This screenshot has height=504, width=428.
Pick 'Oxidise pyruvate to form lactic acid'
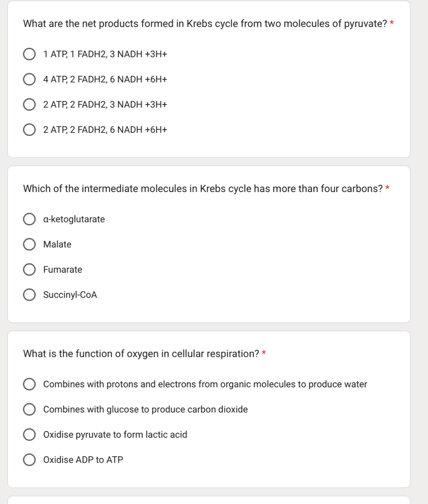29,434
